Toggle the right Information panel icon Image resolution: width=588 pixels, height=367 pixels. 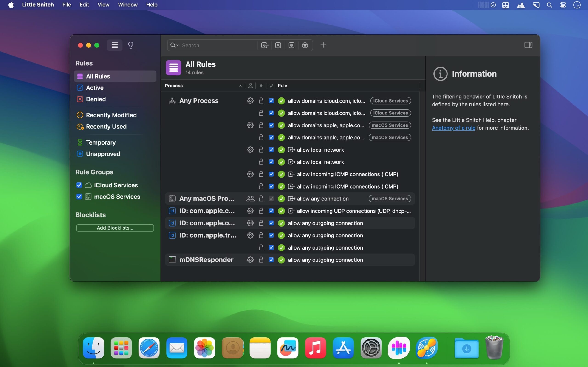[x=528, y=45]
